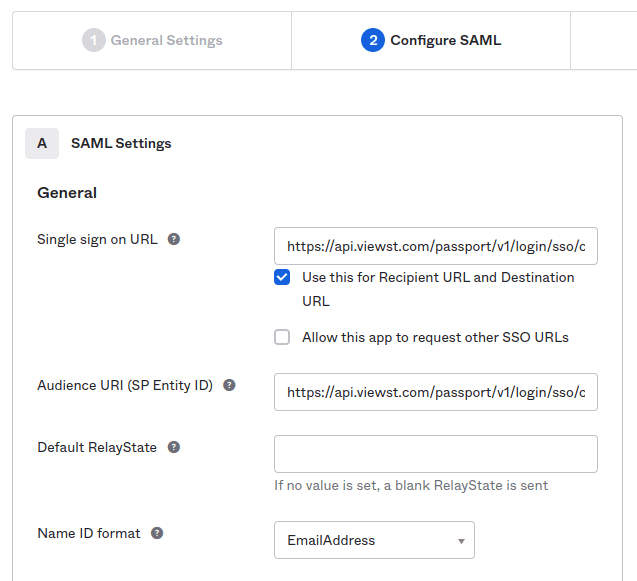The width and height of the screenshot is (637, 581).
Task: Click the Default RelayState text box
Action: (435, 454)
